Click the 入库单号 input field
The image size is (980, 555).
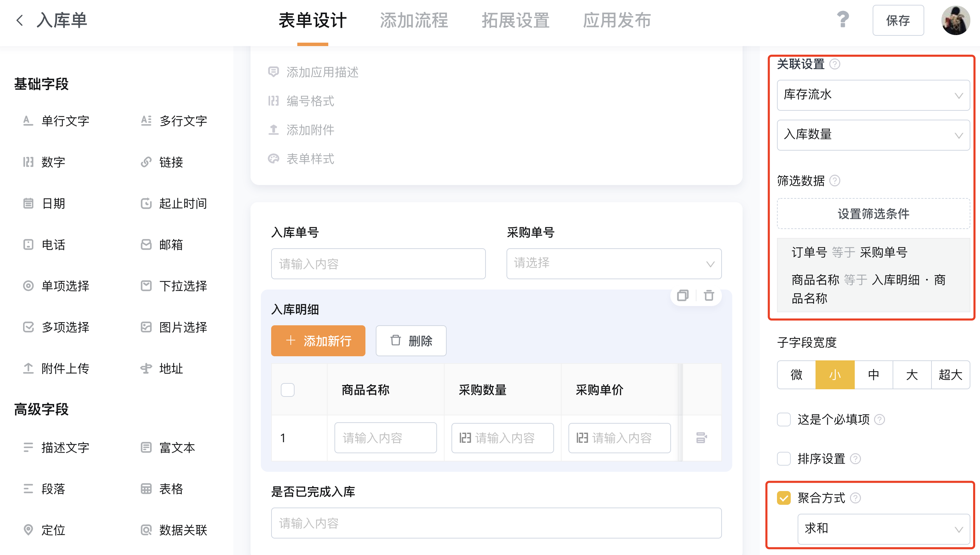378,264
